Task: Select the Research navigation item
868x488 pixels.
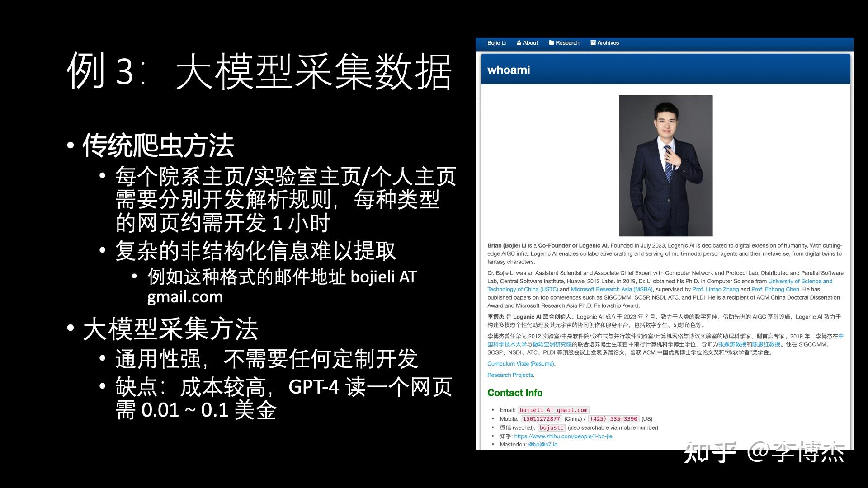Action: pos(567,43)
